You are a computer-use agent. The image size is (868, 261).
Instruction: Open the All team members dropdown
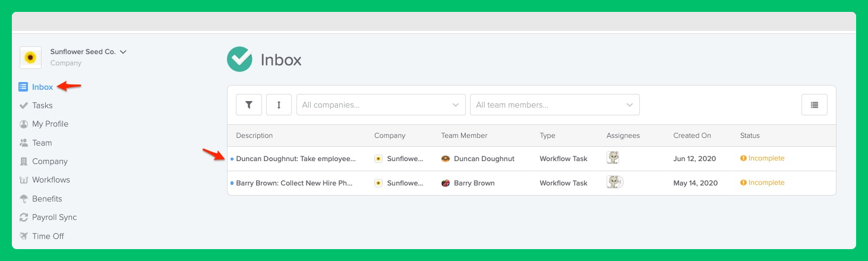[x=555, y=105]
